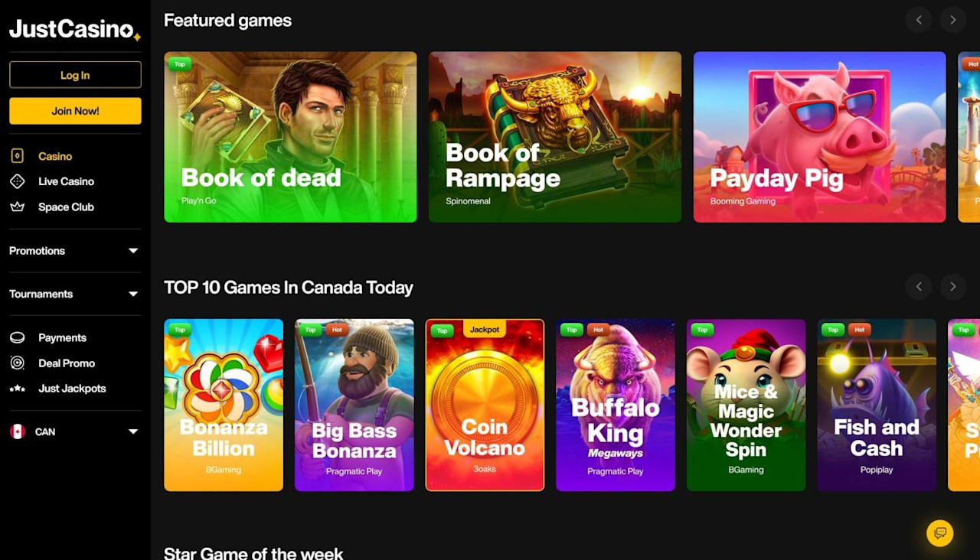Open the Live Casino section
This screenshot has width=980, height=560.
pos(66,181)
